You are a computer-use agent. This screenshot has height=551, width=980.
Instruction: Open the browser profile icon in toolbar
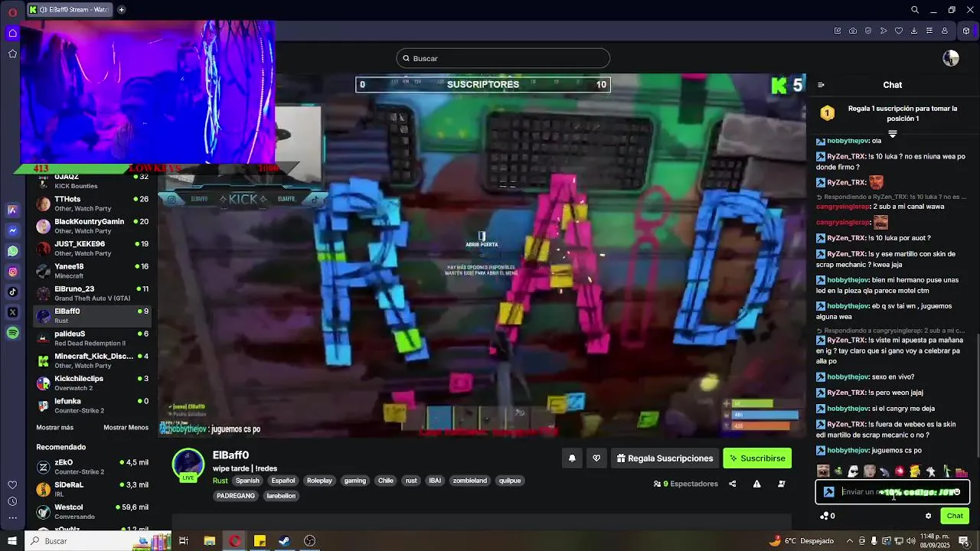pos(945,31)
